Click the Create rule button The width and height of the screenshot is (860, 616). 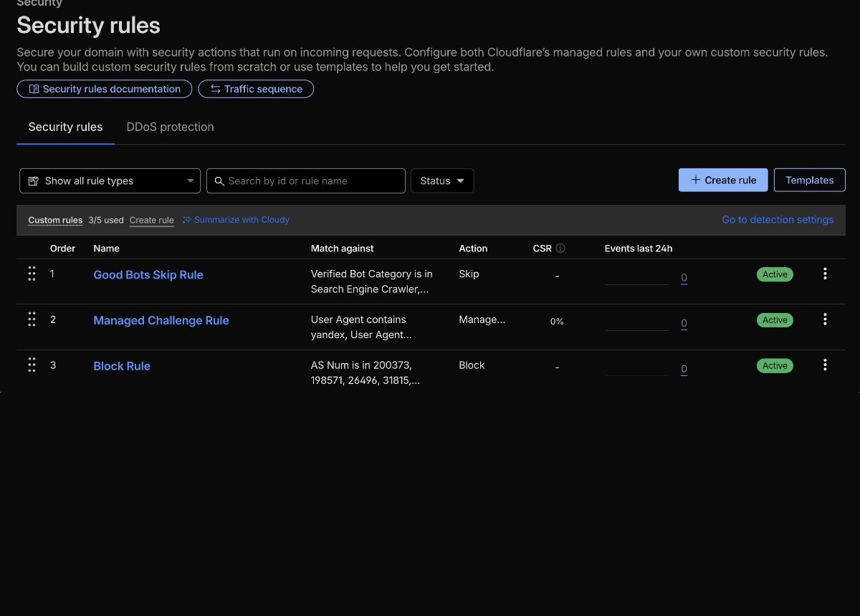point(723,180)
